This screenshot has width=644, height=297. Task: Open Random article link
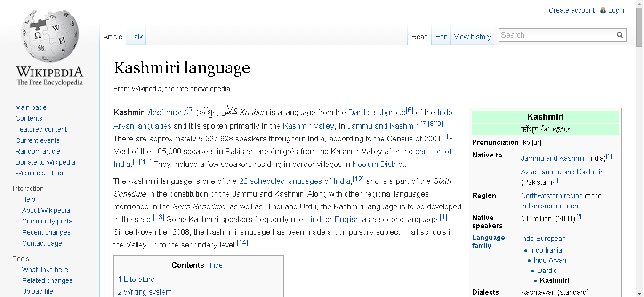point(38,151)
